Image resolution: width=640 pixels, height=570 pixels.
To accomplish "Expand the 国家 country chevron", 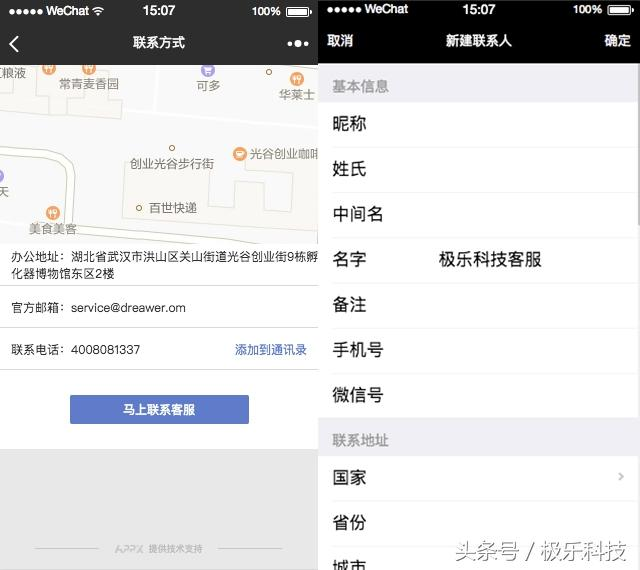I will [621, 476].
